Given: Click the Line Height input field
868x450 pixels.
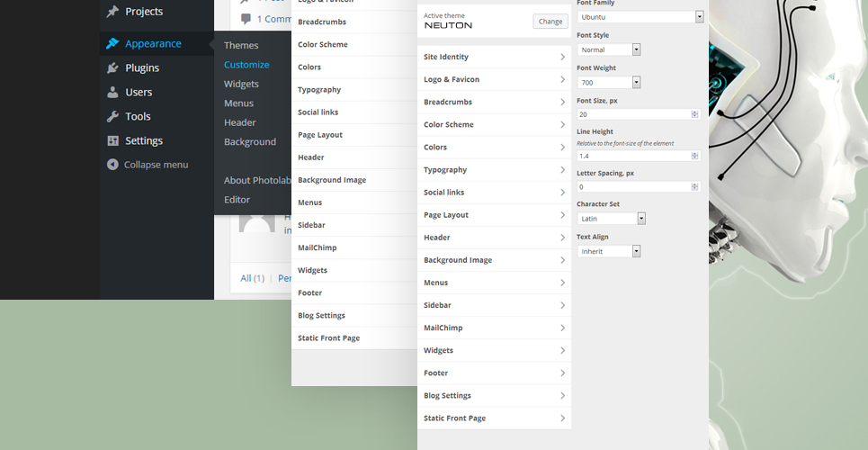Looking at the screenshot, I should point(633,156).
